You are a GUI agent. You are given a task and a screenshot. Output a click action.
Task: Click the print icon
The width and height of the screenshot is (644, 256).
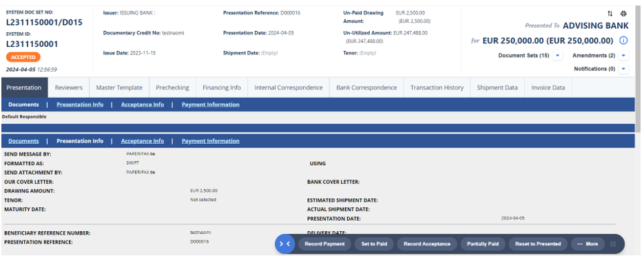tap(623, 14)
